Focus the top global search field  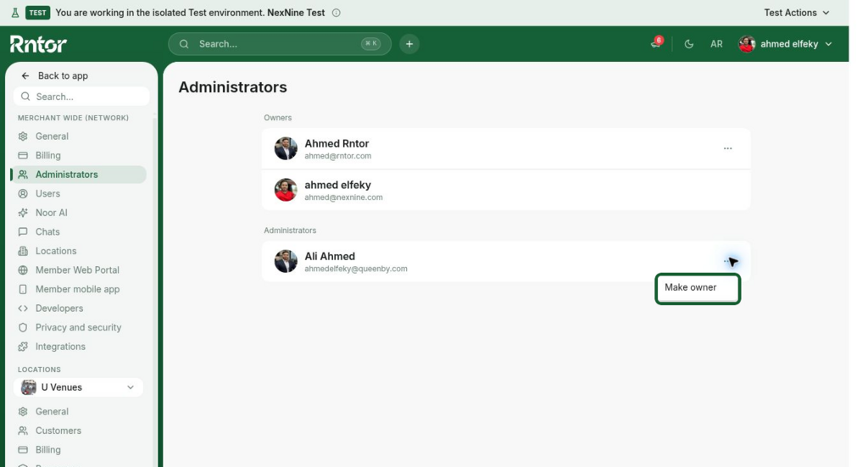[x=280, y=44]
